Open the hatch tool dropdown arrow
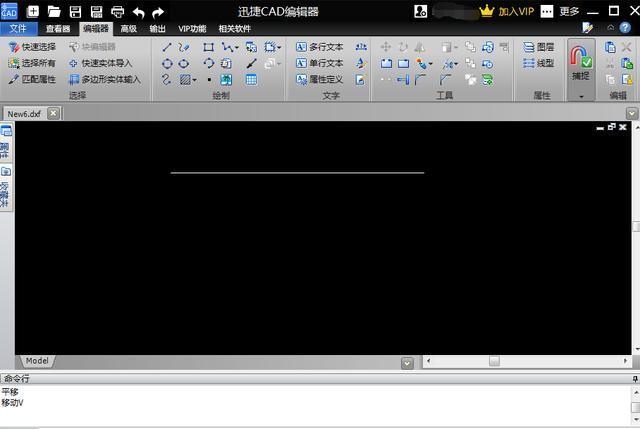 (x=195, y=80)
